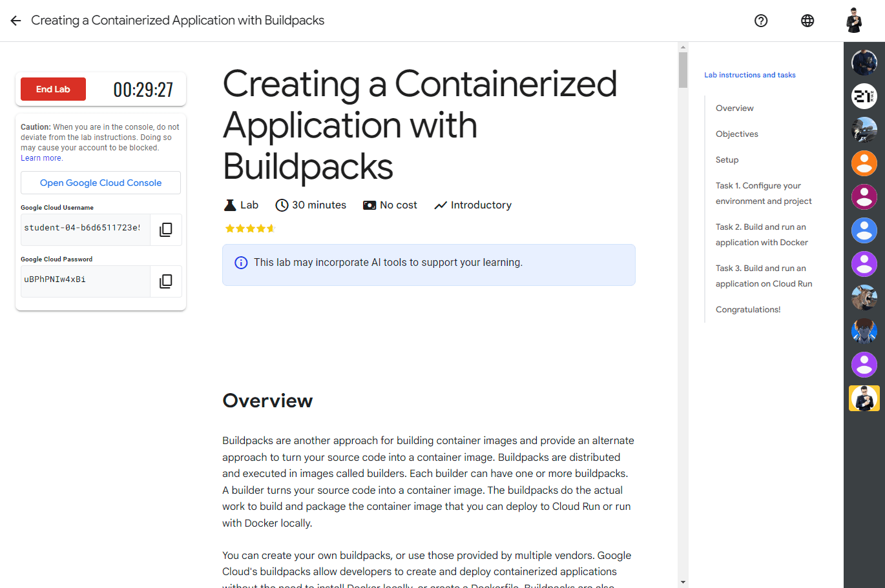This screenshot has height=588, width=885.
Task: Click the flask Lab icon
Action: click(x=230, y=205)
